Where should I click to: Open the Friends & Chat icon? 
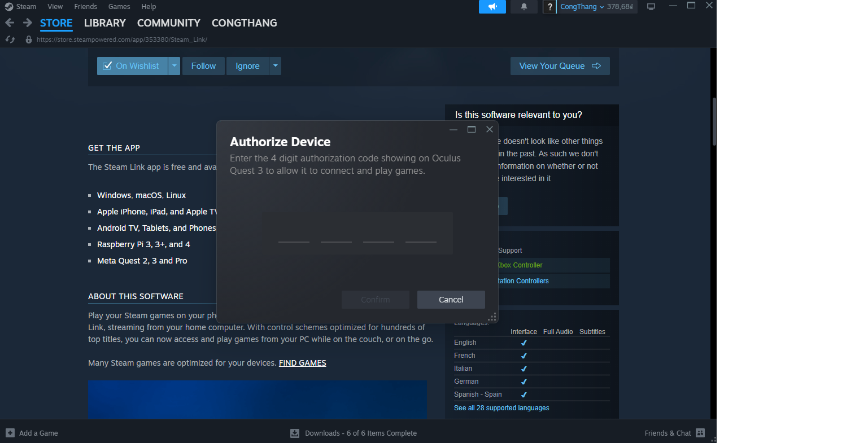coord(700,433)
